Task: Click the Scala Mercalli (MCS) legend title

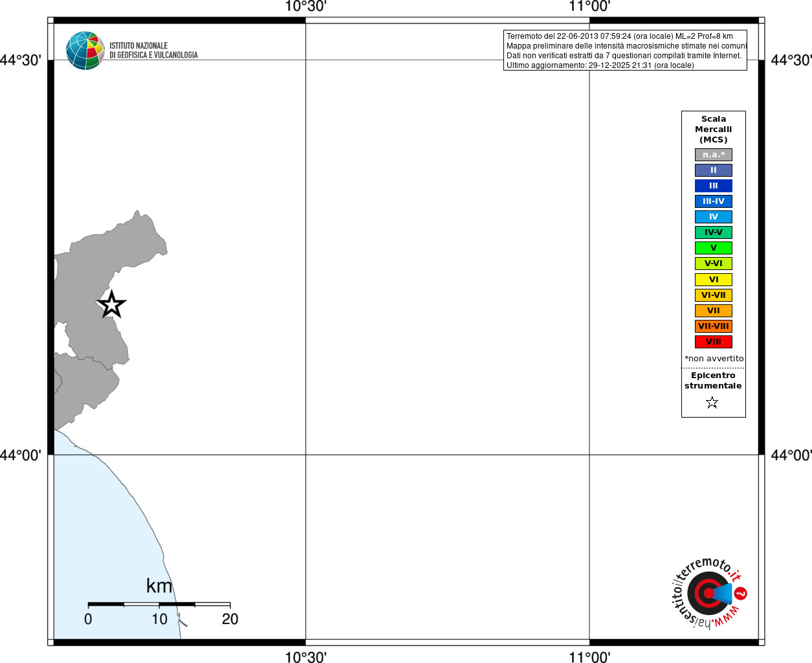Action: (x=714, y=129)
